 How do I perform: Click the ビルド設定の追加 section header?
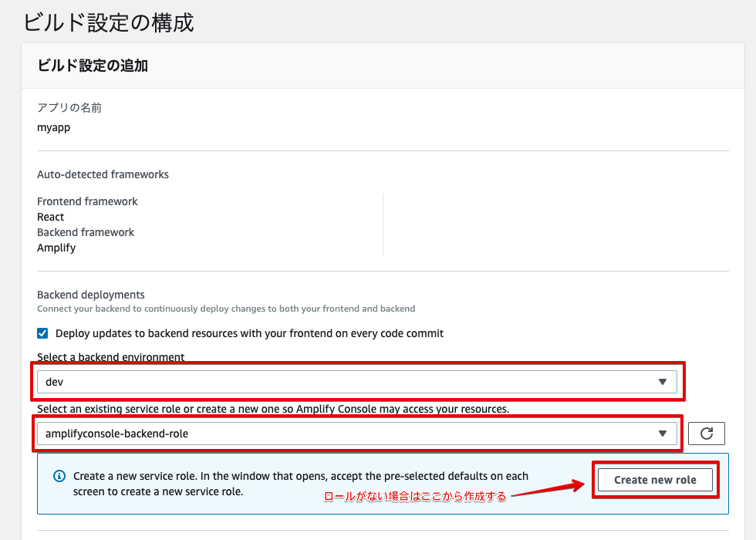(92, 66)
